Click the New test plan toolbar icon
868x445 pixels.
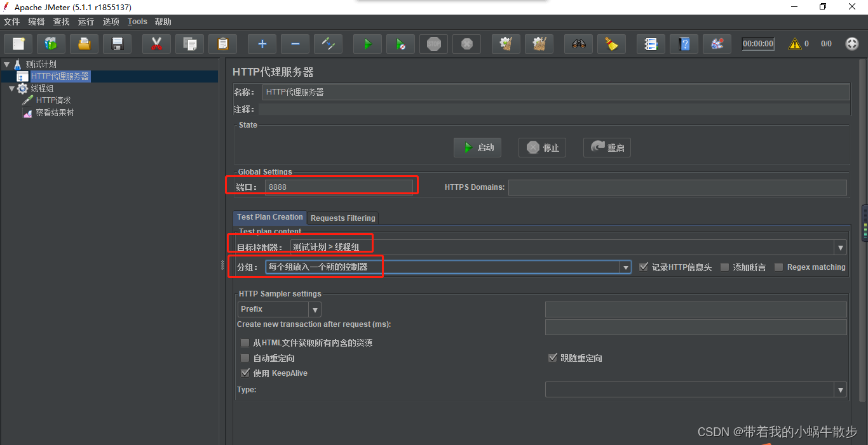(18, 44)
